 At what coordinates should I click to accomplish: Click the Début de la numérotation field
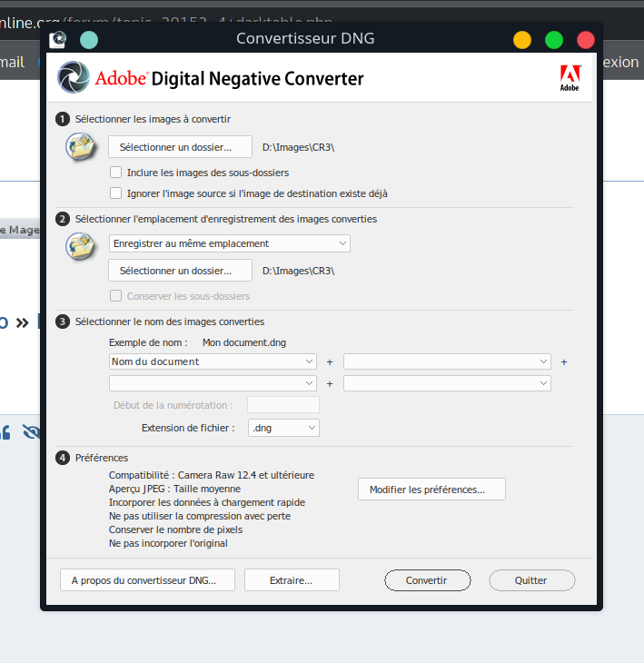point(283,405)
